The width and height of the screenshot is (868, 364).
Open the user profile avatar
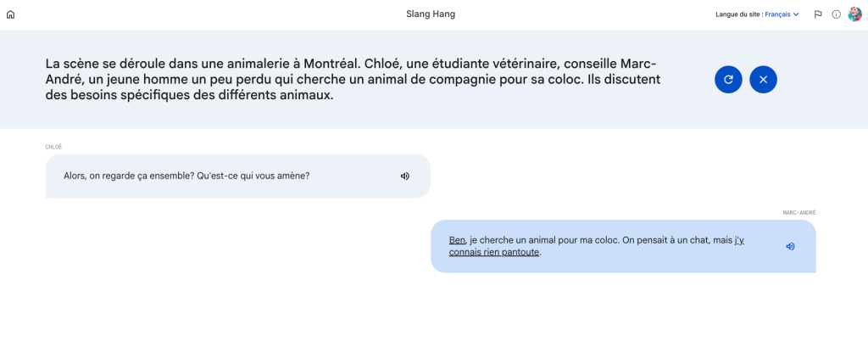854,14
